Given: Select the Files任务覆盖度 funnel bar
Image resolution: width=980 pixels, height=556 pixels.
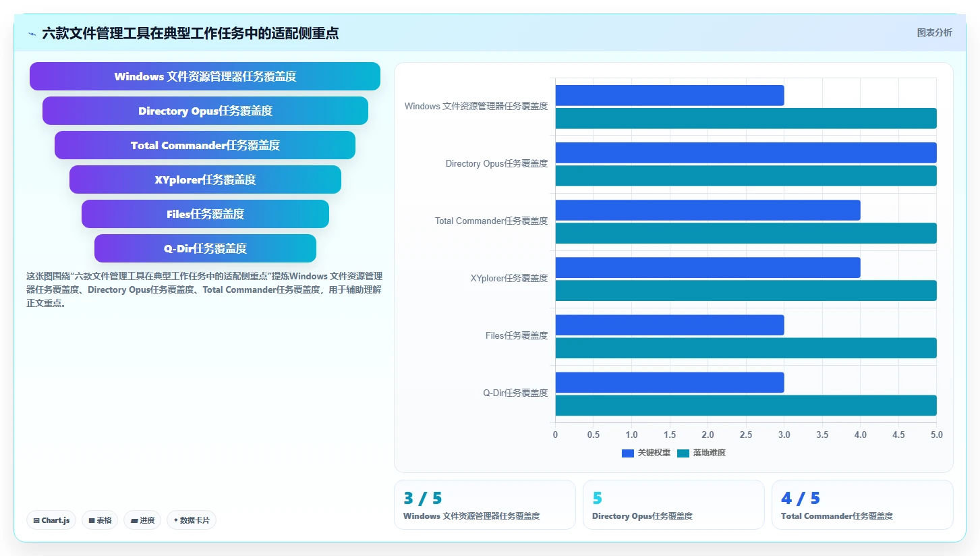Looking at the screenshot, I should point(205,214).
